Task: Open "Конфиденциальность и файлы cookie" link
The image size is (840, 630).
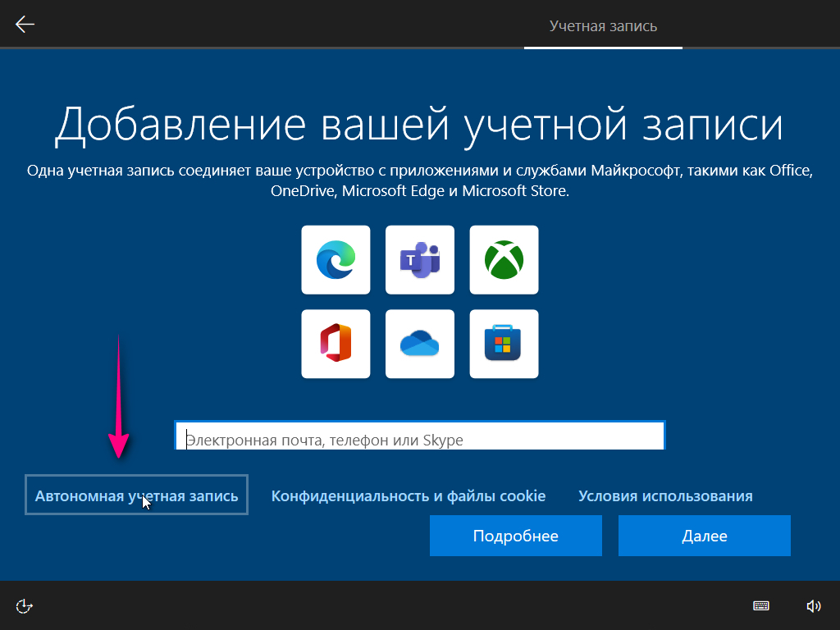Action: coord(409,495)
